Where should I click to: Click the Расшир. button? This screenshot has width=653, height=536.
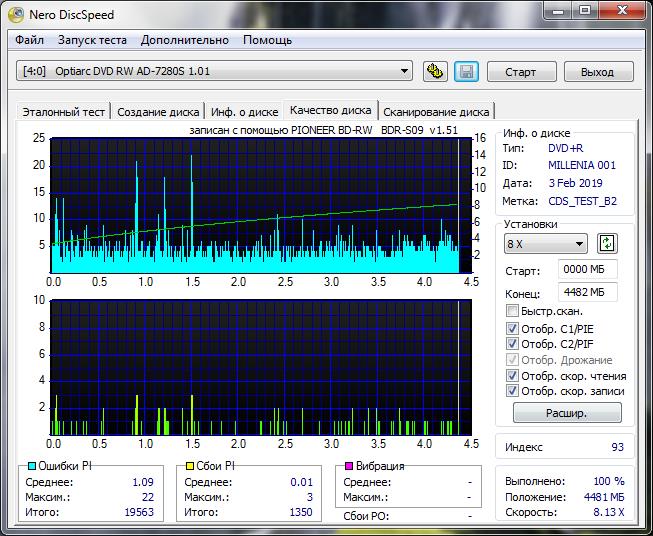click(566, 413)
